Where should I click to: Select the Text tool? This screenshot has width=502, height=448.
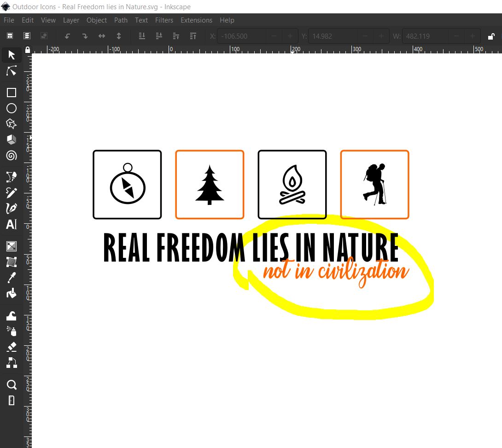(x=12, y=224)
